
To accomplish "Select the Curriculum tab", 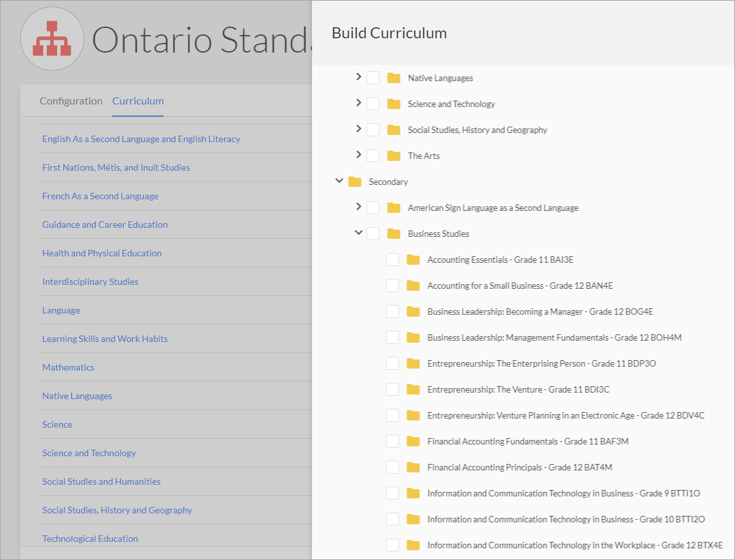I will (x=138, y=101).
